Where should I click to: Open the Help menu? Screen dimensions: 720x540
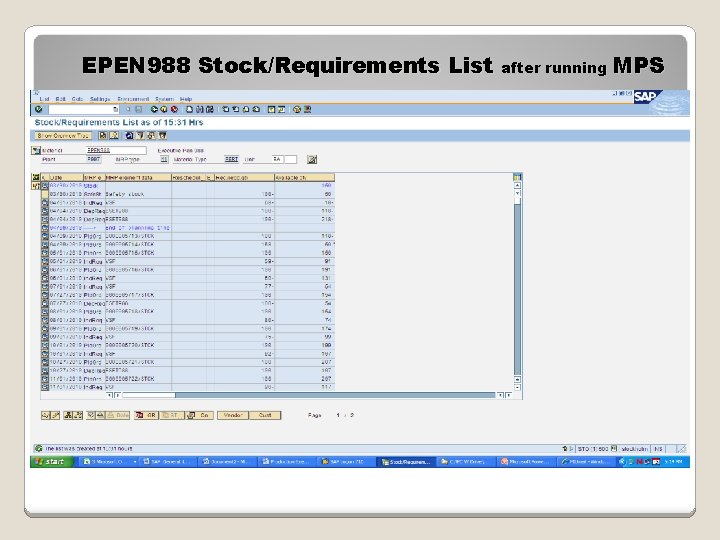pos(186,99)
